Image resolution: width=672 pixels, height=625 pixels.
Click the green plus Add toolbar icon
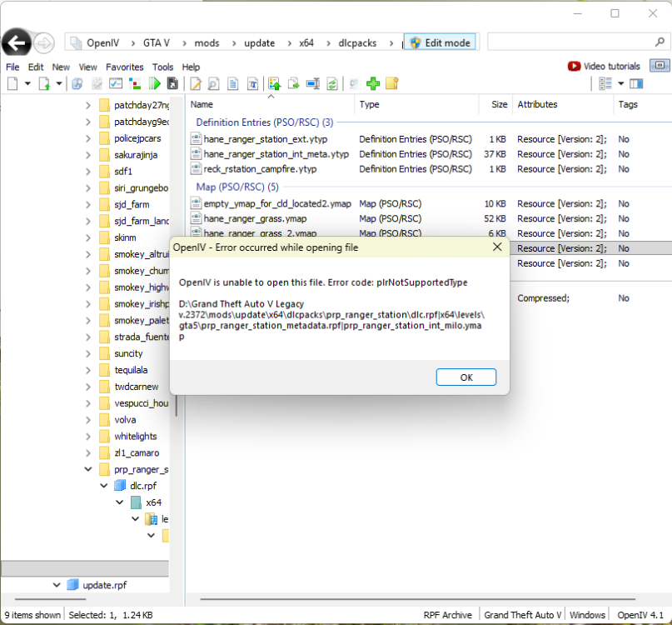(373, 83)
